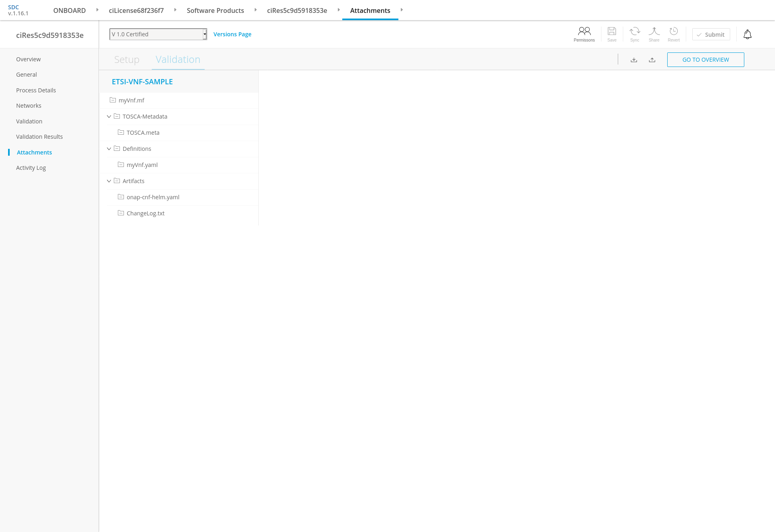Collapse the Definitions folder chevron
Screen dimensions: 775x532
pyautogui.click(x=109, y=149)
